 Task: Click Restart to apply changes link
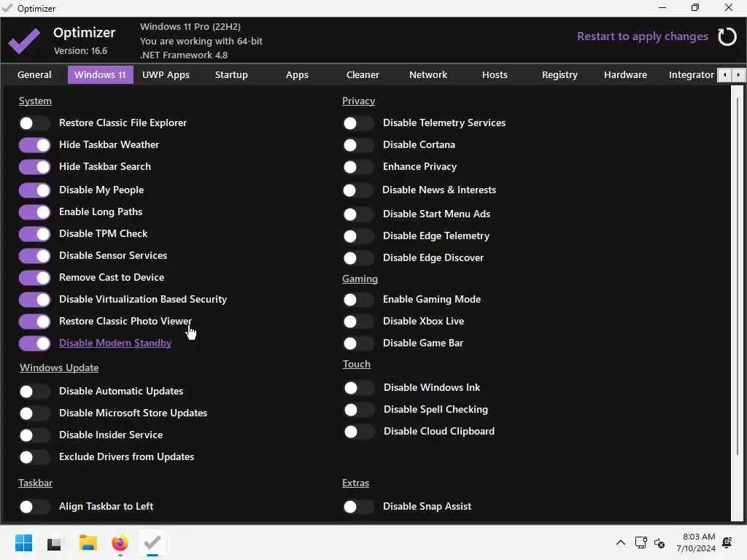(x=642, y=36)
